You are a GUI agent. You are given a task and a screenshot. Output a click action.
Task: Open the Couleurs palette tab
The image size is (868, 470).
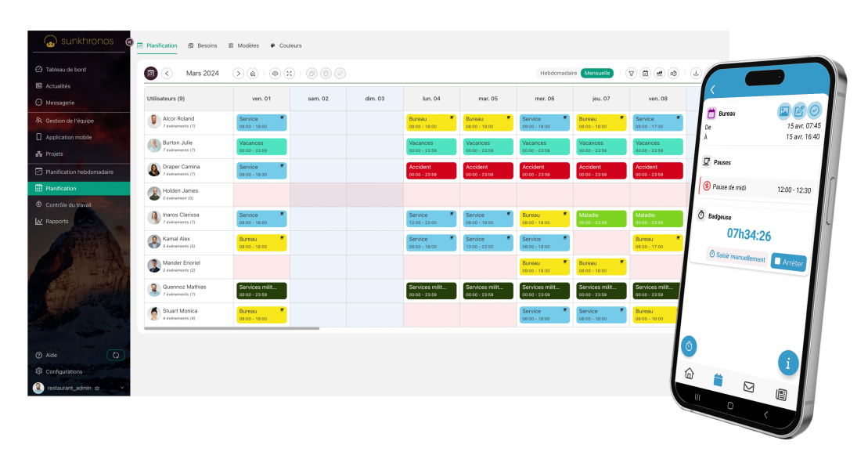(x=286, y=45)
